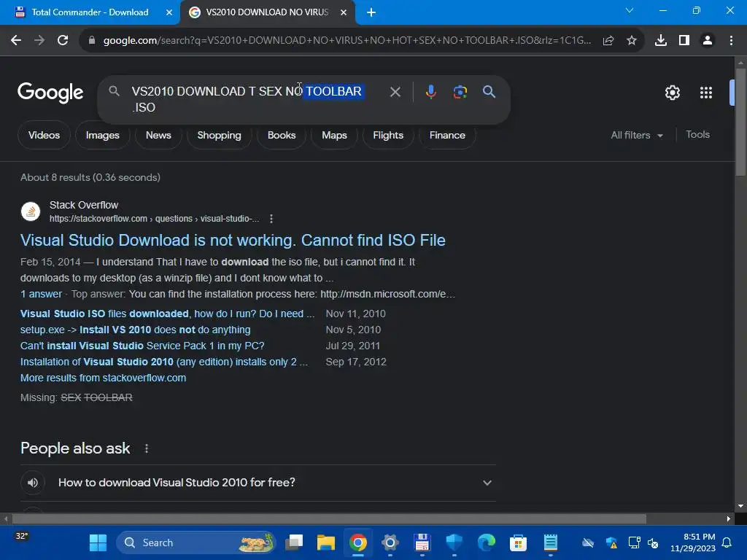The height and width of the screenshot is (560, 747).
Task: Open the Stack Overflow result options menu
Action: [x=271, y=219]
